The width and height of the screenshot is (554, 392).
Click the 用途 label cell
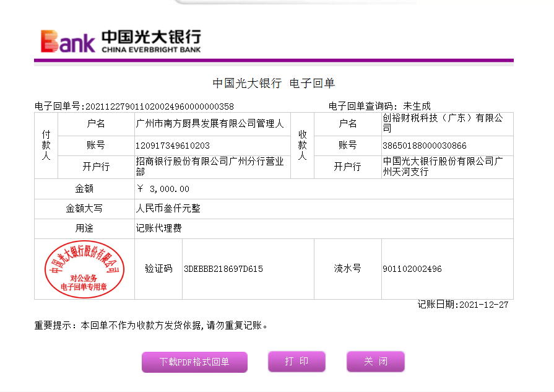pos(84,229)
